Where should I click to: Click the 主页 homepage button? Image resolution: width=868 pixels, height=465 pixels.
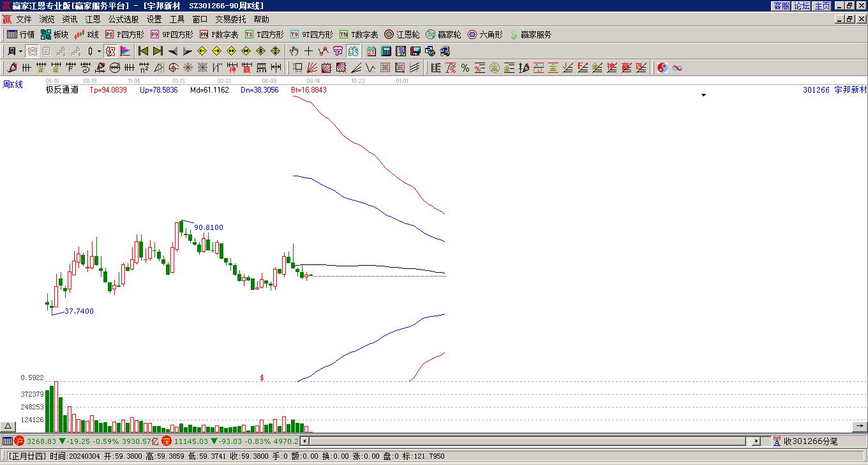tap(822, 6)
